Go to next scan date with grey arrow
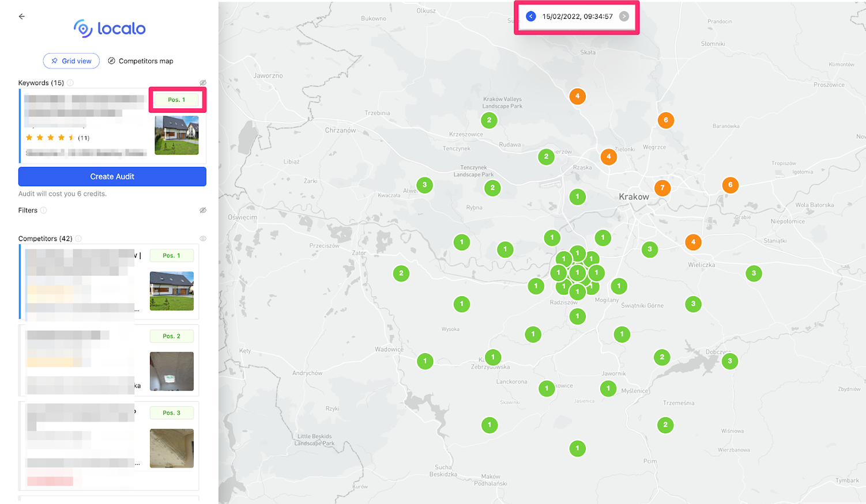 [624, 17]
